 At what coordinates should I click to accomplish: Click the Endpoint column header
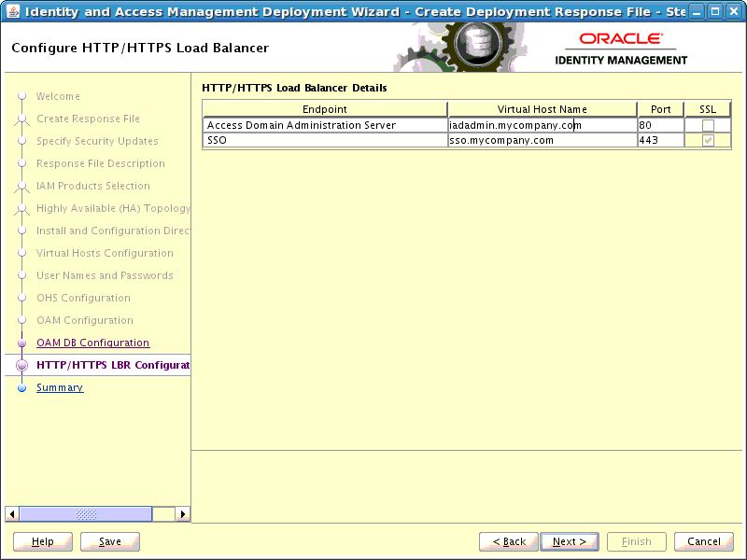click(x=325, y=109)
